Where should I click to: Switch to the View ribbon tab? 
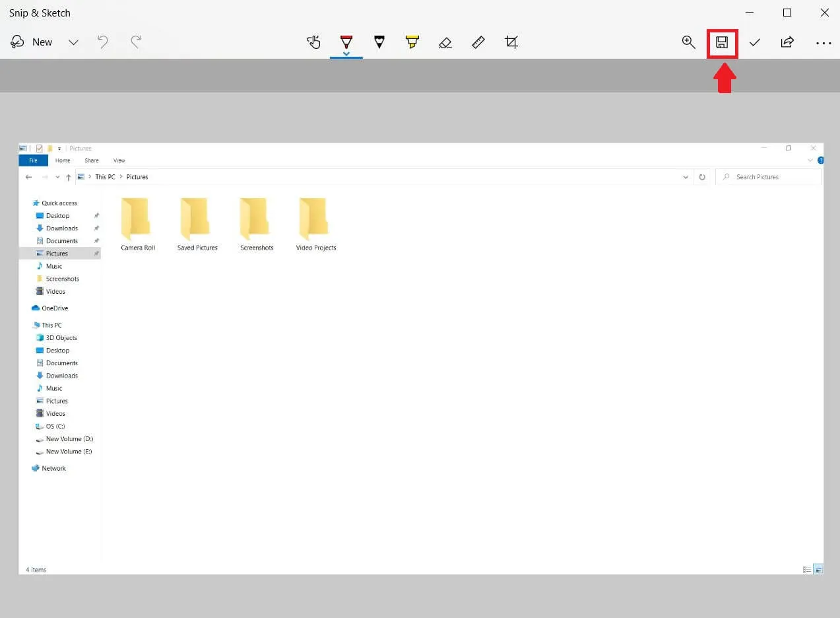pyautogui.click(x=119, y=160)
